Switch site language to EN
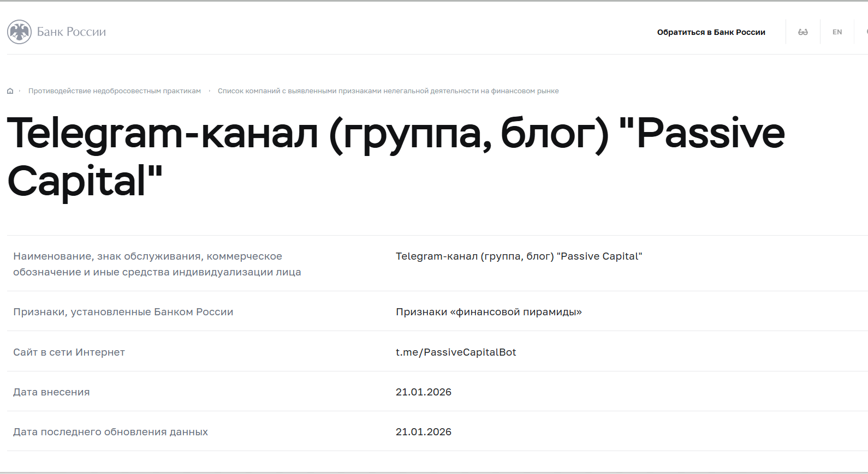Image resolution: width=868 pixels, height=474 pixels. click(837, 32)
